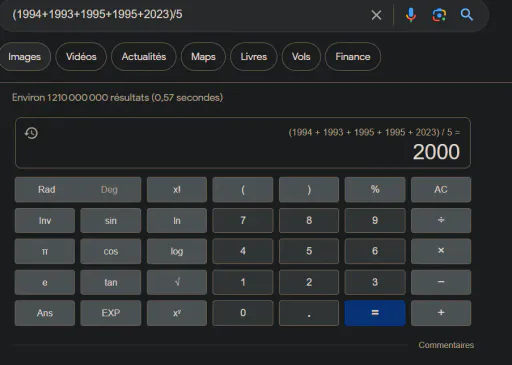Open the Commentaires feedback link

[x=446, y=345]
